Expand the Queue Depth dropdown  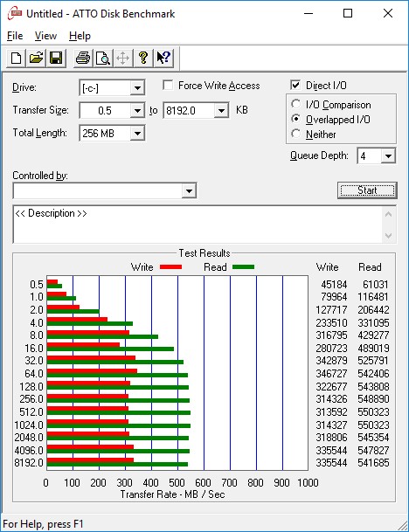[388, 156]
